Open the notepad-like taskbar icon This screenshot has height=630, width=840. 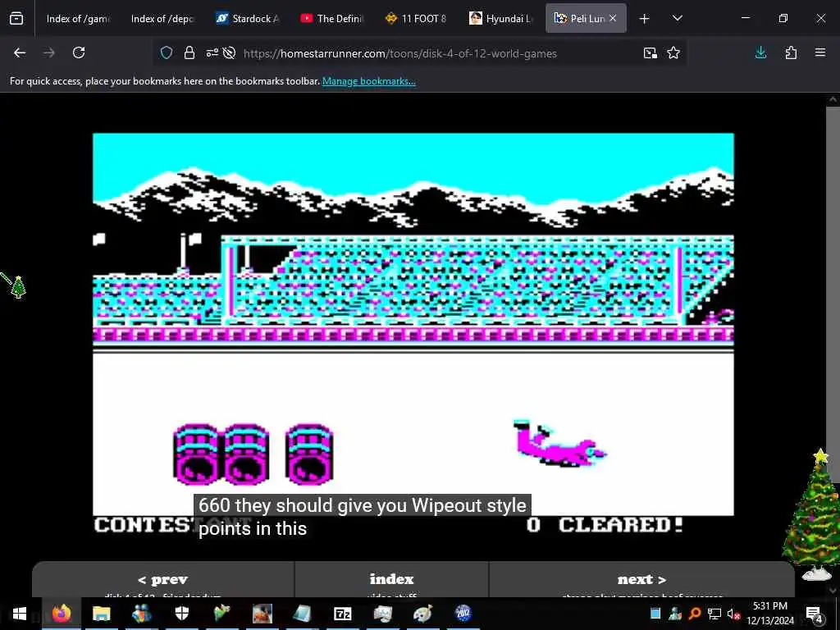click(x=302, y=614)
